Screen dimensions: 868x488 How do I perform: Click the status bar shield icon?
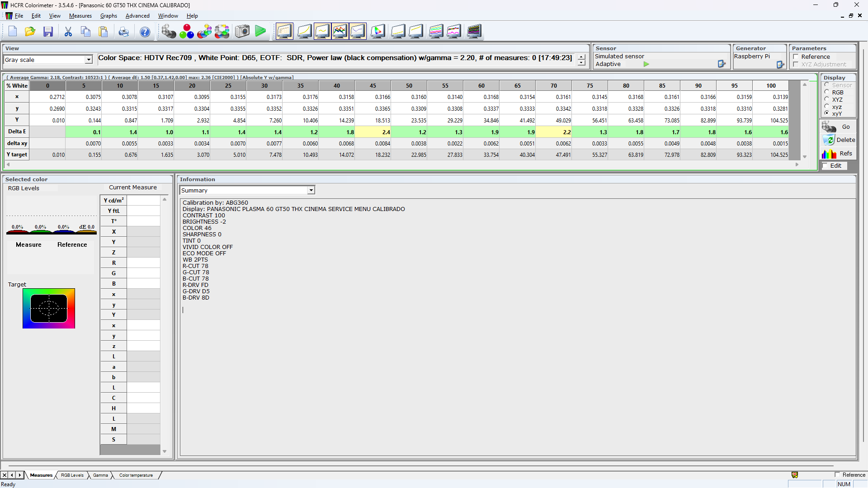795,475
